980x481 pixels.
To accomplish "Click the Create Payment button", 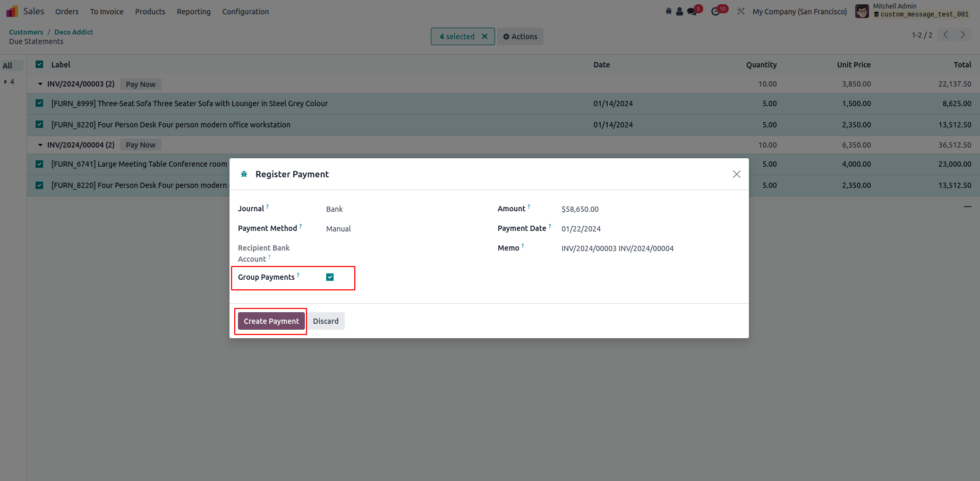I will [x=271, y=321].
